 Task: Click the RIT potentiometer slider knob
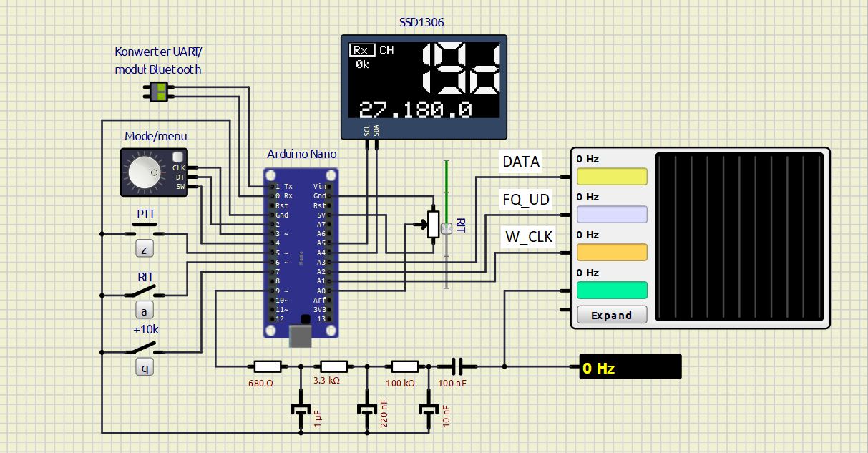coord(447,228)
